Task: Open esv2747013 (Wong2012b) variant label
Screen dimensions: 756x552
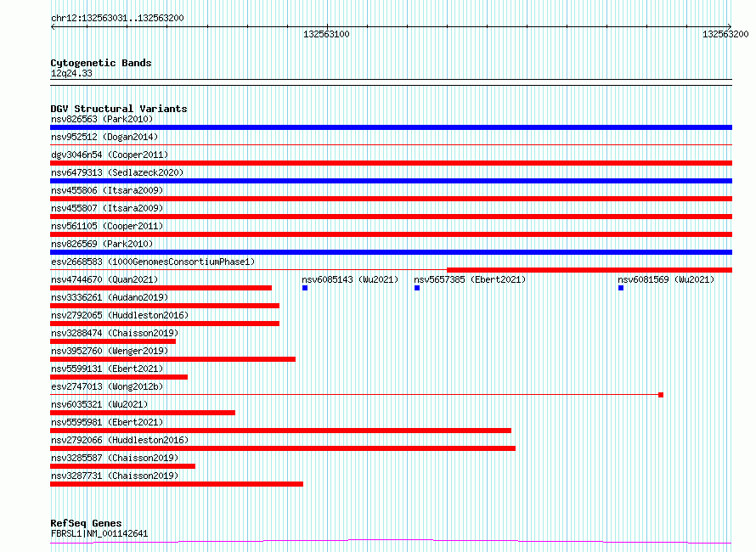Action: point(107,386)
